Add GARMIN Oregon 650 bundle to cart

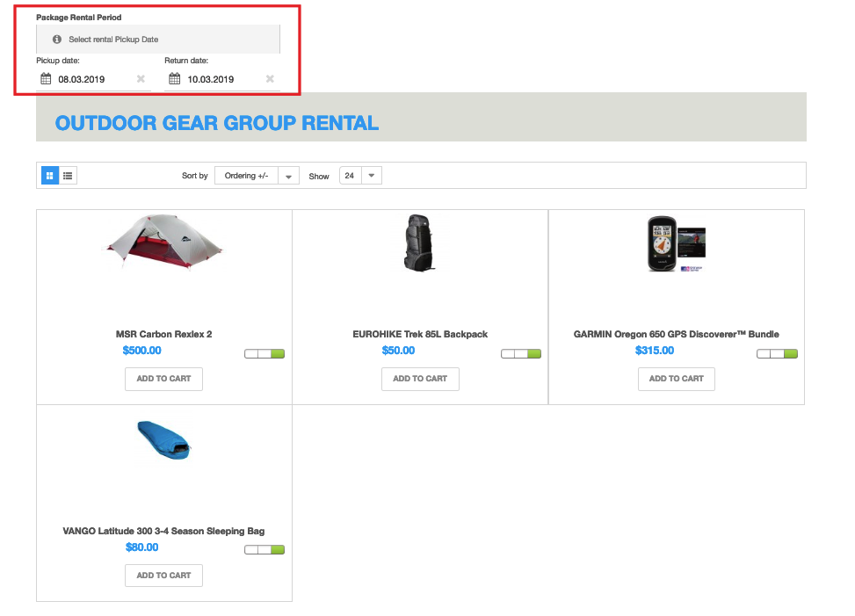click(676, 379)
